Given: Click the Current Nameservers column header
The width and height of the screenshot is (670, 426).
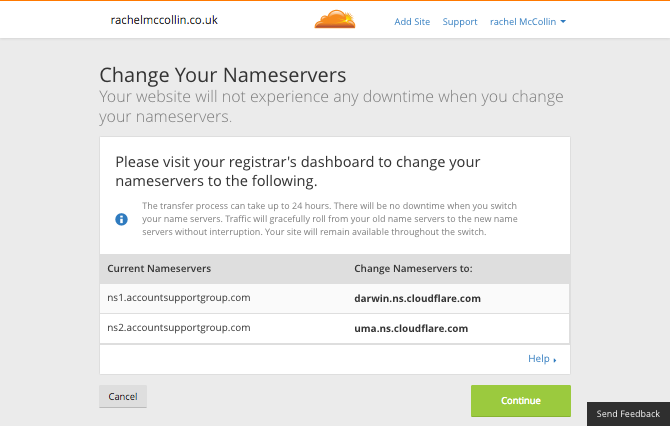Looking at the screenshot, I should click(159, 269).
